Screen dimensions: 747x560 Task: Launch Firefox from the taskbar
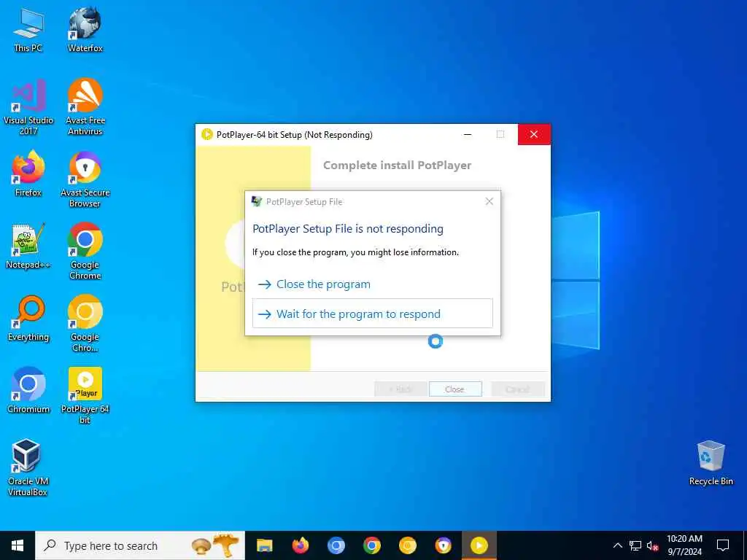pyautogui.click(x=300, y=545)
